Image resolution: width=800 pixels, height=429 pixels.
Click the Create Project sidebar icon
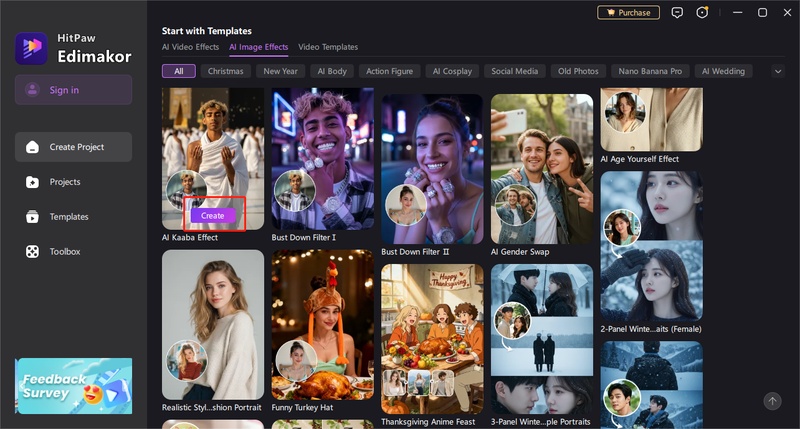pos(33,147)
